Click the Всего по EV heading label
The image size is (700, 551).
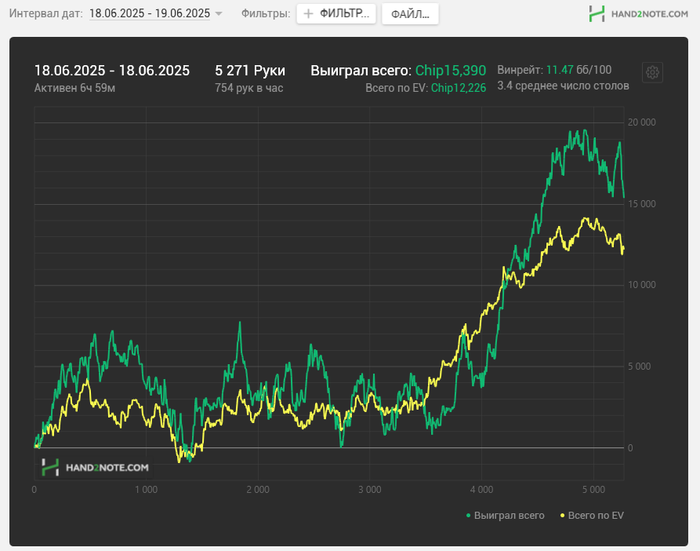pos(396,88)
